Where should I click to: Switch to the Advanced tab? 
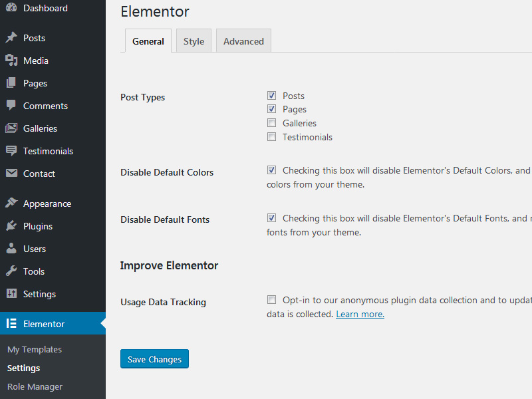[243, 41]
